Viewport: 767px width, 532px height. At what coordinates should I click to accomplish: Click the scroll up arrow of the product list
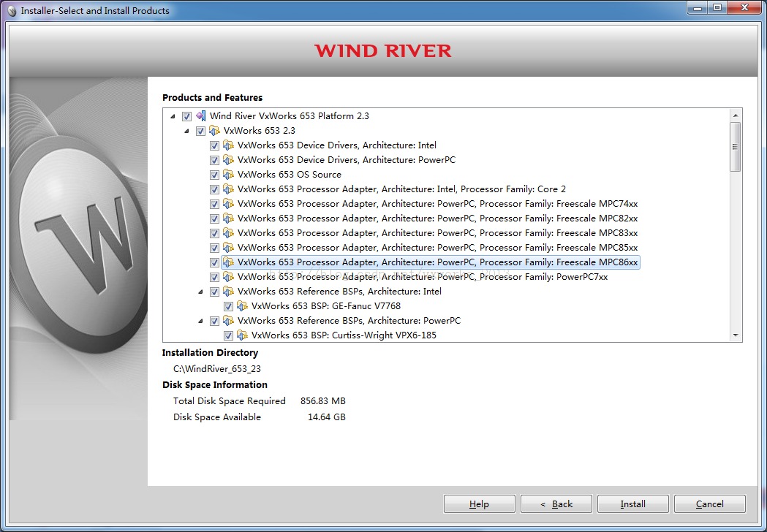[x=736, y=115]
